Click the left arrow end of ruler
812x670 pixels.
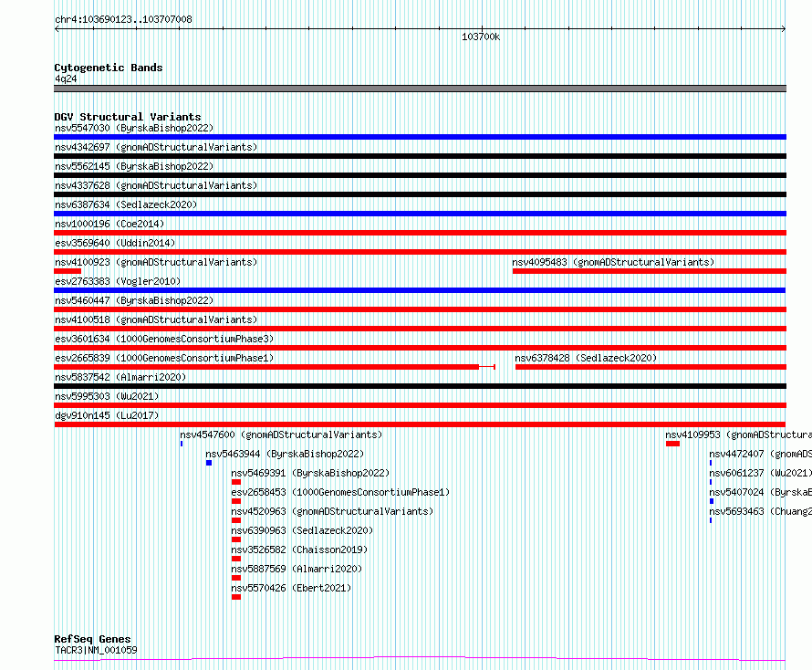[57, 28]
